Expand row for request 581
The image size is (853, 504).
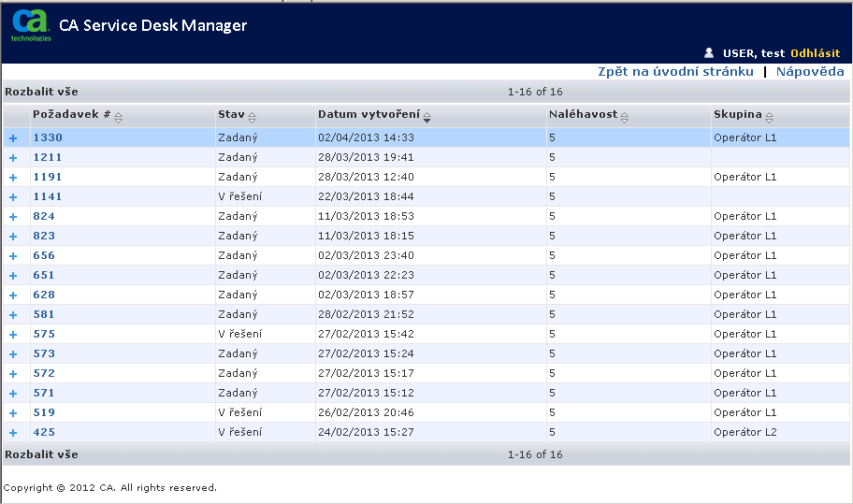click(x=13, y=315)
